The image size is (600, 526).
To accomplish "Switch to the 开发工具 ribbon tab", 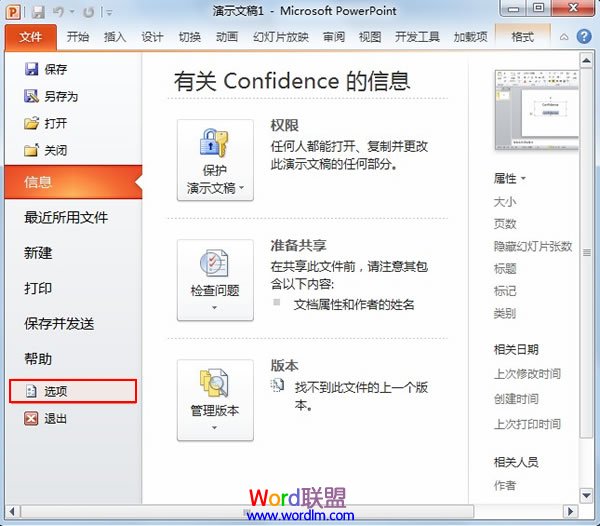I will pos(417,37).
